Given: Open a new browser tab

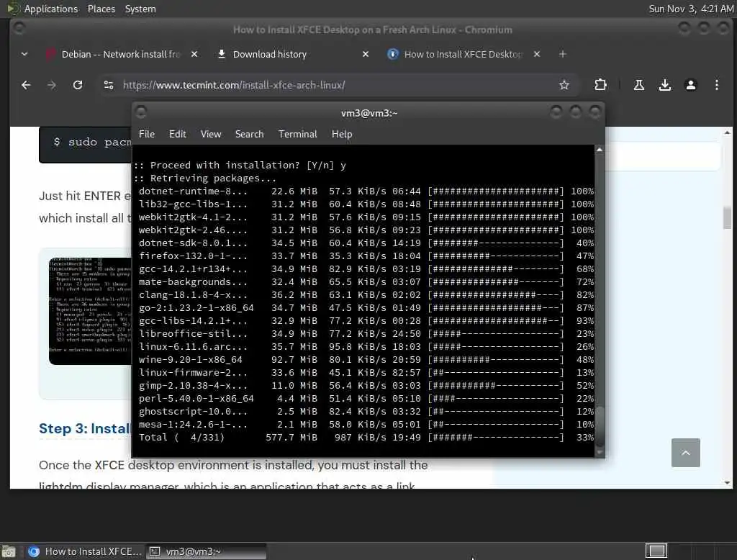Looking at the screenshot, I should tap(563, 54).
